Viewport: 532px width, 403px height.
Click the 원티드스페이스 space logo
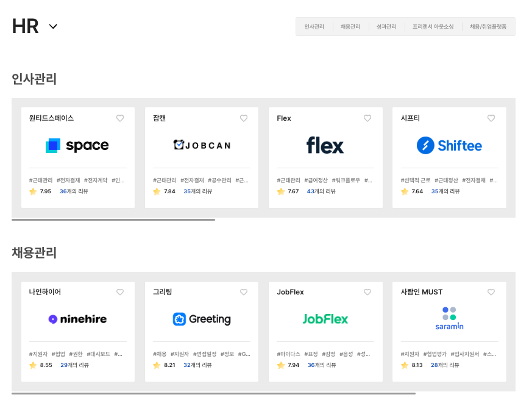point(77,146)
